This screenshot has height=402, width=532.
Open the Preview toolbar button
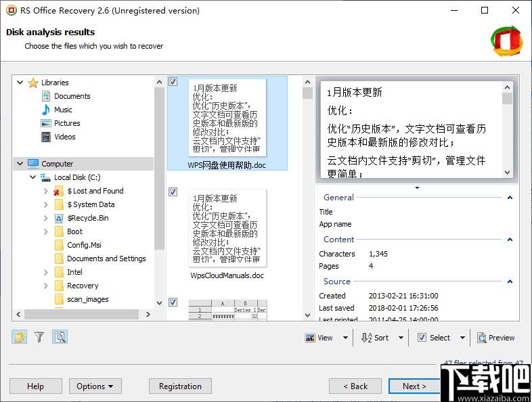(x=495, y=338)
